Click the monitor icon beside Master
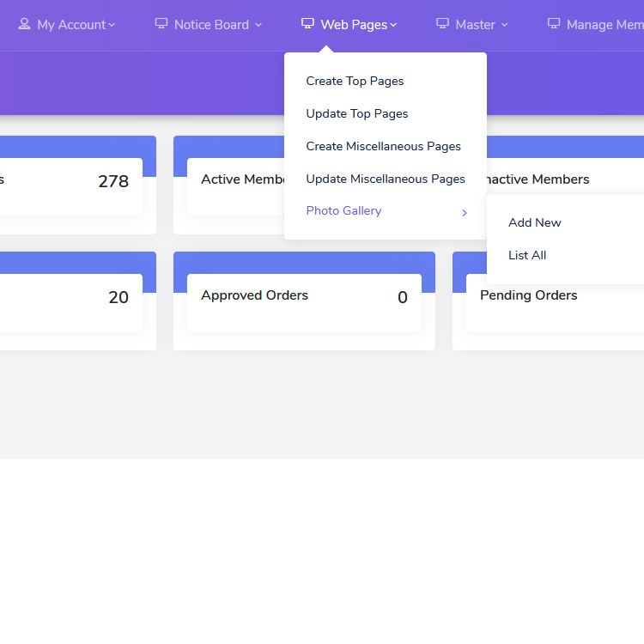This screenshot has width=644, height=644. tap(443, 24)
